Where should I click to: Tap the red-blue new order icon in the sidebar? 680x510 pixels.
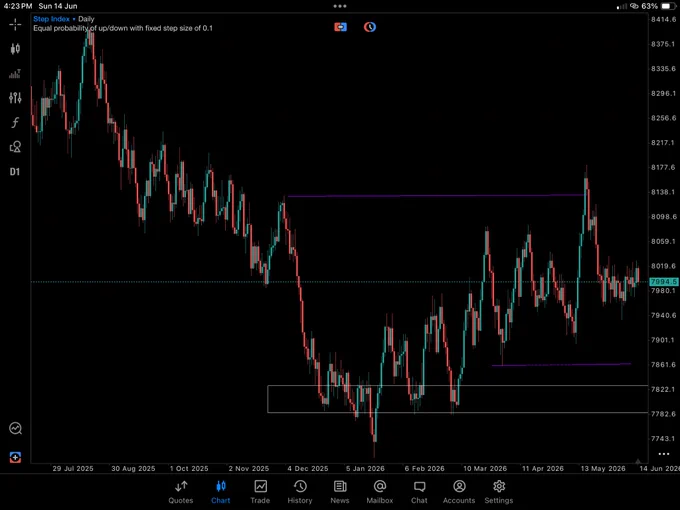[15, 457]
